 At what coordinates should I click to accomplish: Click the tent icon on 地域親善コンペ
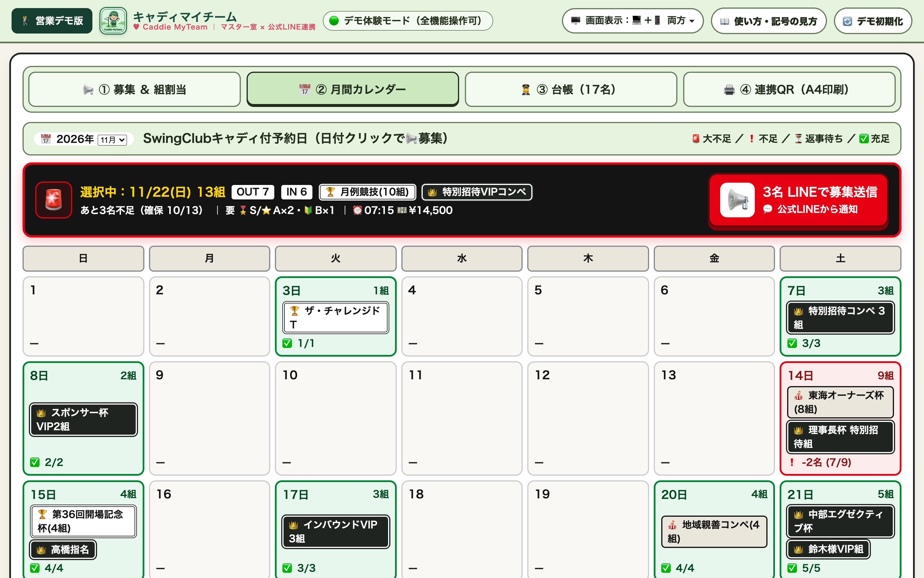(672, 525)
